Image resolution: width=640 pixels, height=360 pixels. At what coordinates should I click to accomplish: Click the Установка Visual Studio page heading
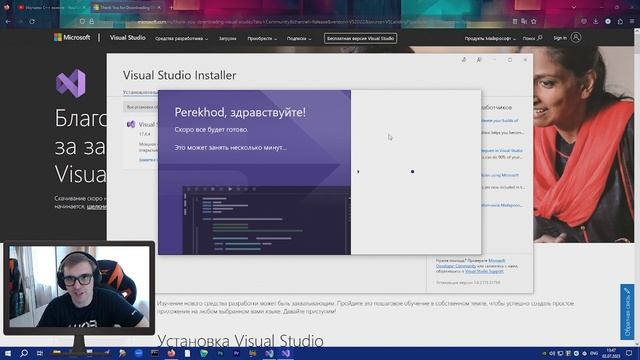[240, 341]
